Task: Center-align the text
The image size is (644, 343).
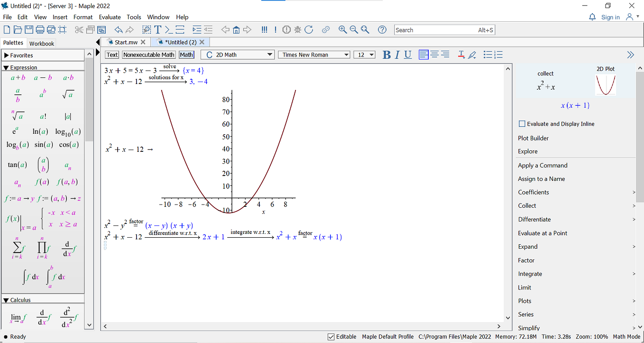Action: pyautogui.click(x=434, y=55)
